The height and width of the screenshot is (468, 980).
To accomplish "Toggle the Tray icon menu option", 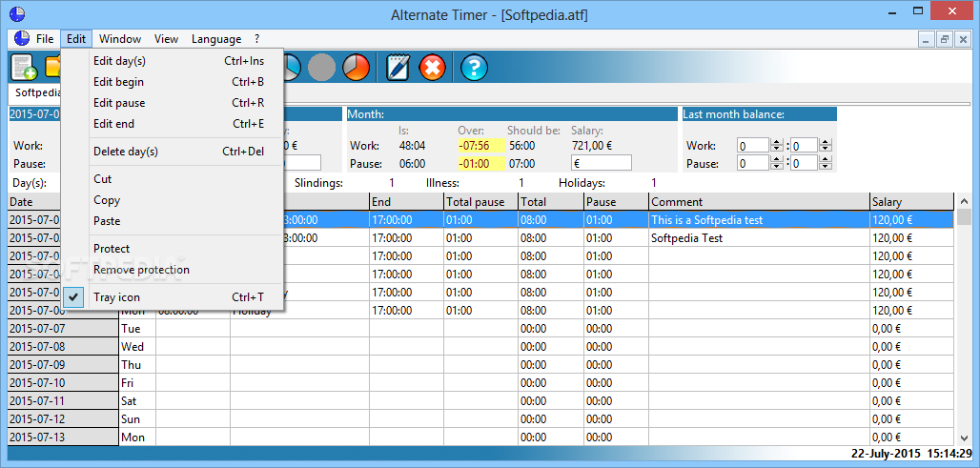I will point(174,297).
